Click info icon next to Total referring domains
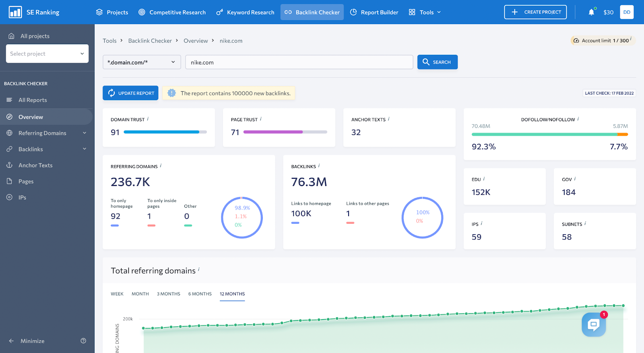This screenshot has height=353, width=644. pos(199,269)
